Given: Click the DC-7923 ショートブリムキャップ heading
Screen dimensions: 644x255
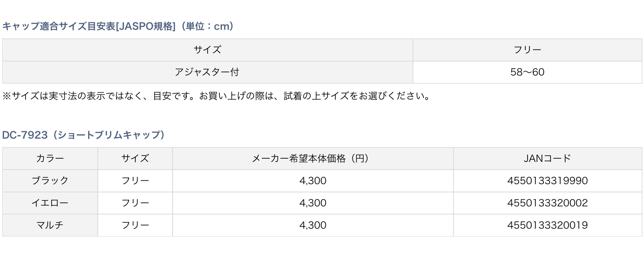Looking at the screenshot, I should [x=84, y=135].
